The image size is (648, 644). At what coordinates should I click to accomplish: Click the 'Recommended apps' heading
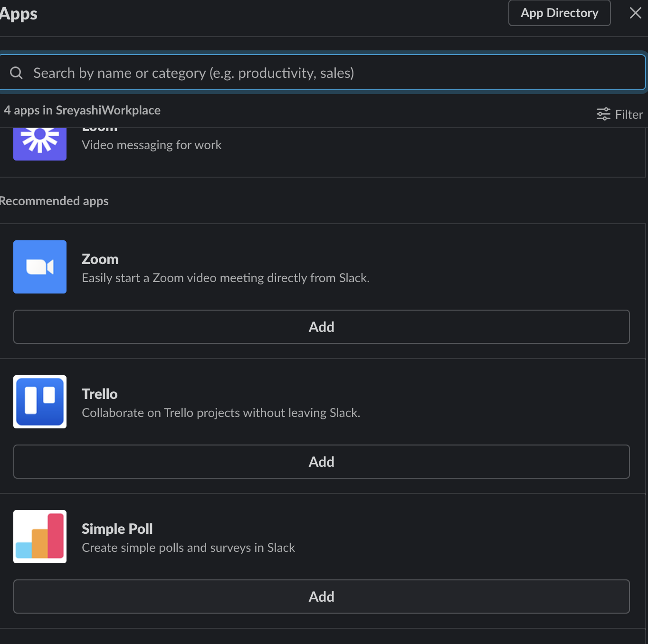(54, 201)
